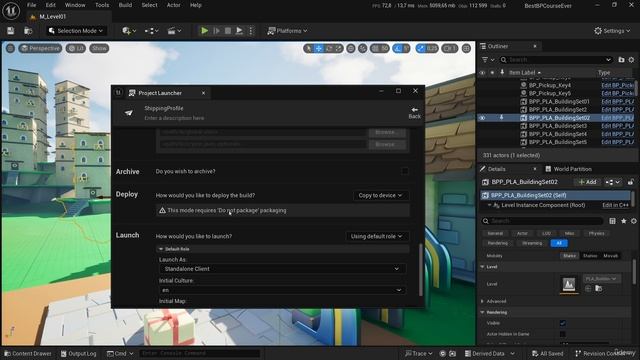
Task: Open the Using default role launch dropdown
Action: [x=376, y=236]
